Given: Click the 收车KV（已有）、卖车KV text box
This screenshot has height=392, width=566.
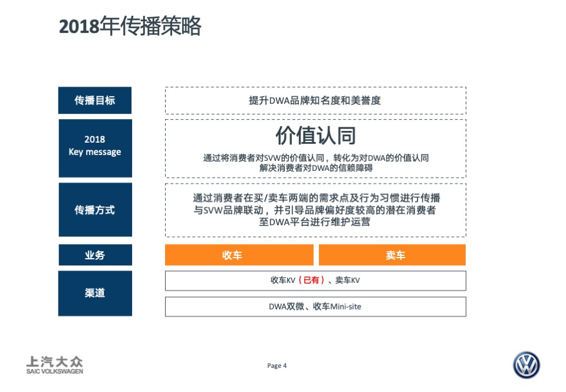Looking at the screenshot, I should point(315,281).
